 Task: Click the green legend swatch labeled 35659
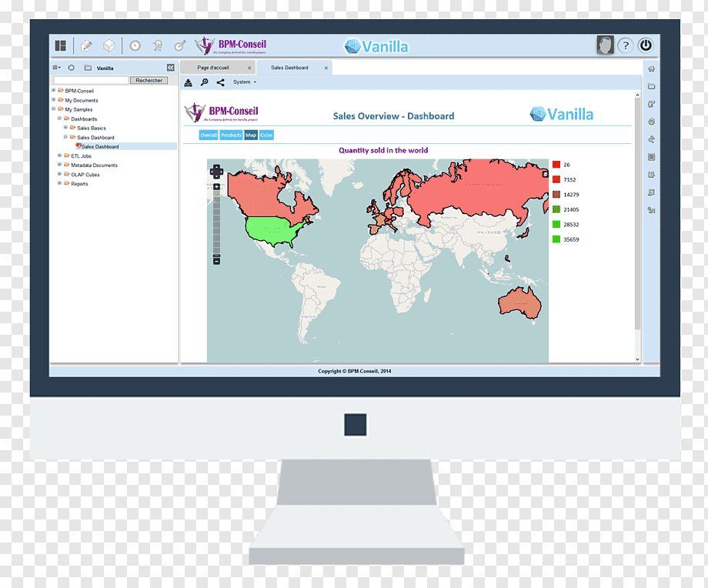556,239
